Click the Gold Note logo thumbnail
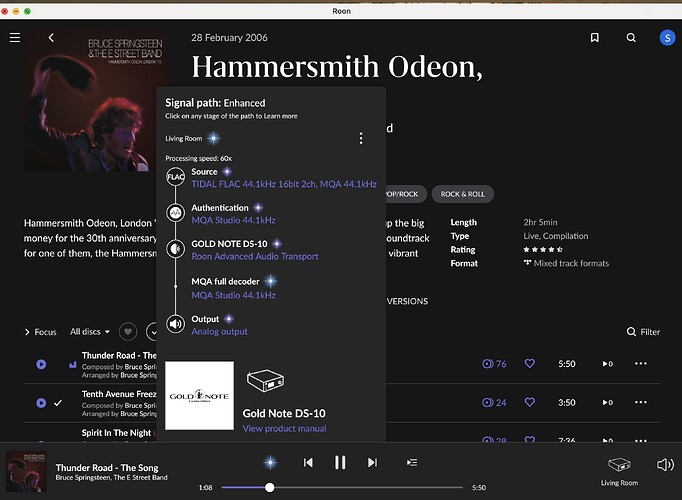Viewport: 682px width, 500px height. click(x=199, y=396)
